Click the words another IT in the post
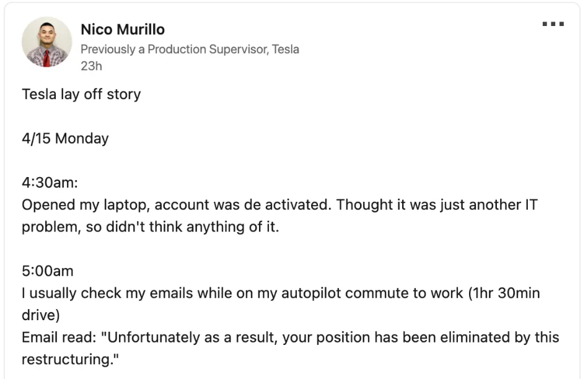 503,205
